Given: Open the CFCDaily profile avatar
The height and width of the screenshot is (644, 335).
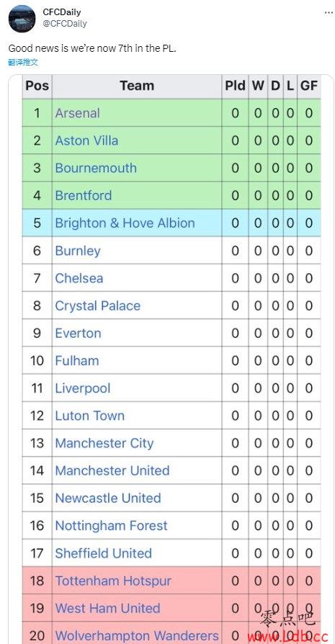Looking at the screenshot, I should (22, 19).
